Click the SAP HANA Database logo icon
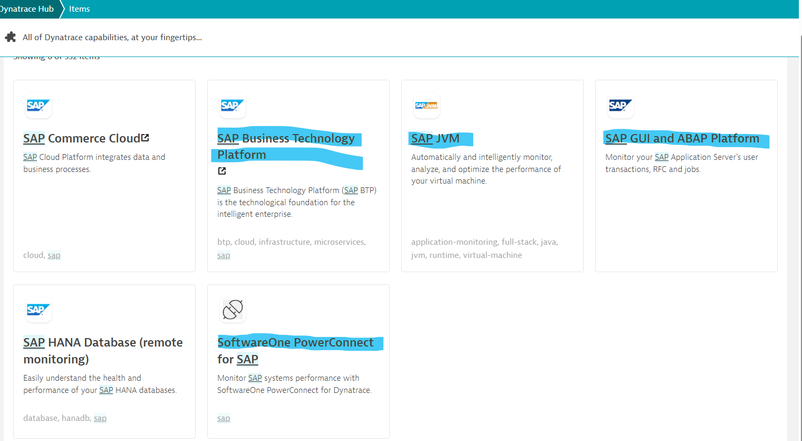The width and height of the screenshot is (802, 441). tap(38, 310)
